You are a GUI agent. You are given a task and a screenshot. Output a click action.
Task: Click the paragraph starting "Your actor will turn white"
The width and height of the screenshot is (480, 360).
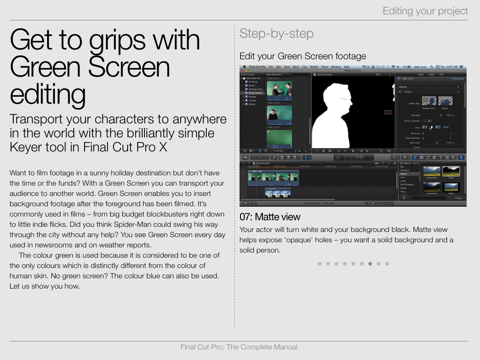[346, 240]
